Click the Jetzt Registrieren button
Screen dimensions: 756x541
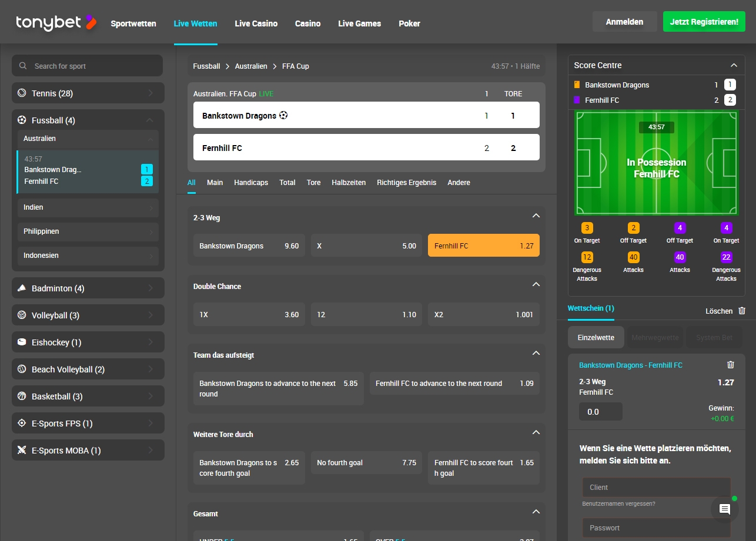click(704, 21)
